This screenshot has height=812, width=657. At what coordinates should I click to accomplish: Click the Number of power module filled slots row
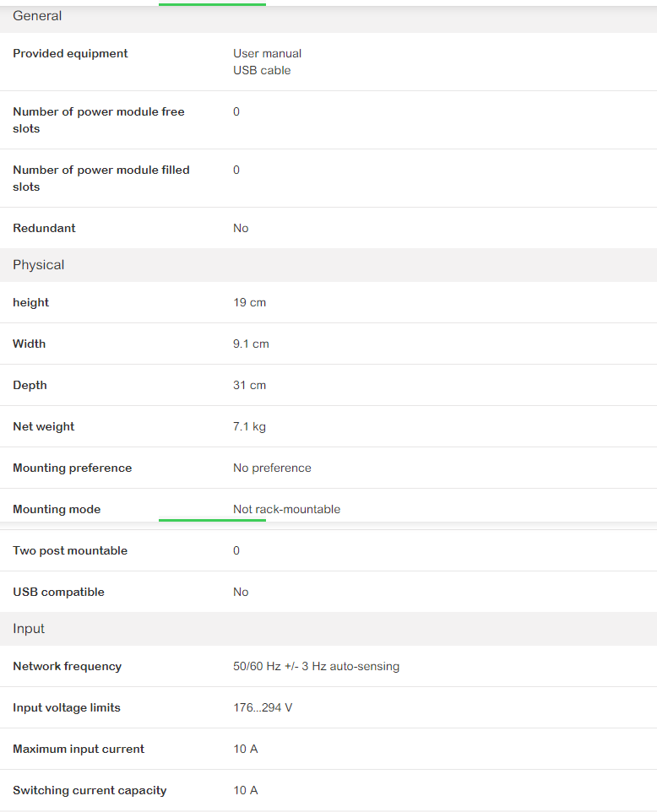point(328,178)
